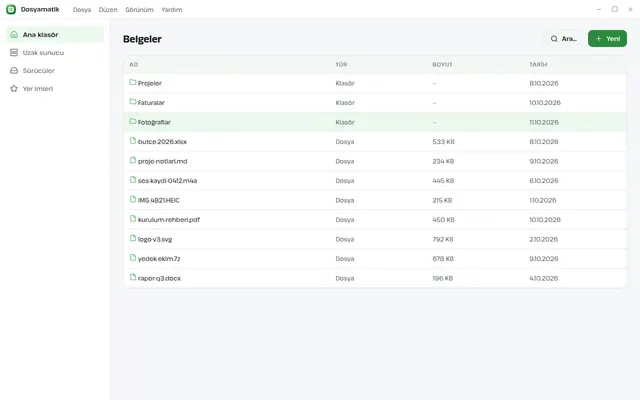Open Yer imleri via the star icon
The height and width of the screenshot is (400, 640).
14,89
